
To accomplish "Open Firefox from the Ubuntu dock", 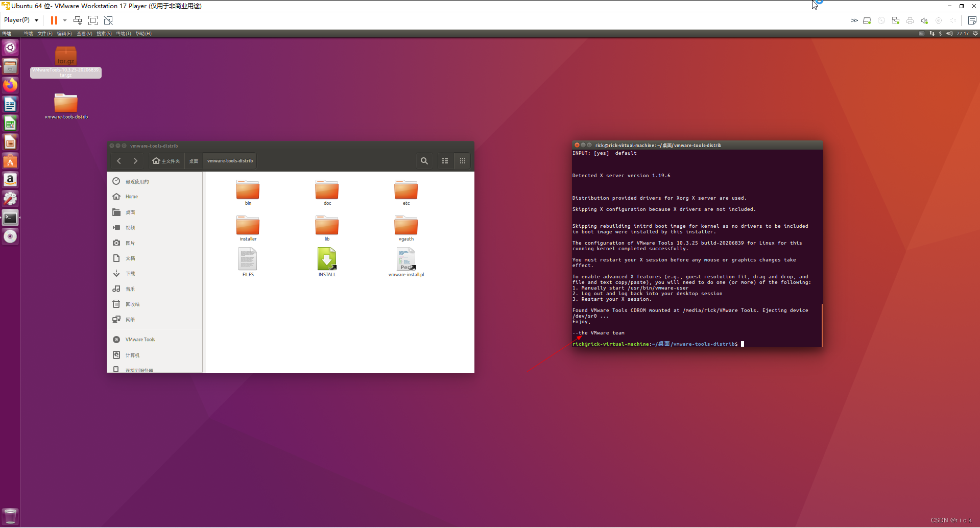I will 10,85.
